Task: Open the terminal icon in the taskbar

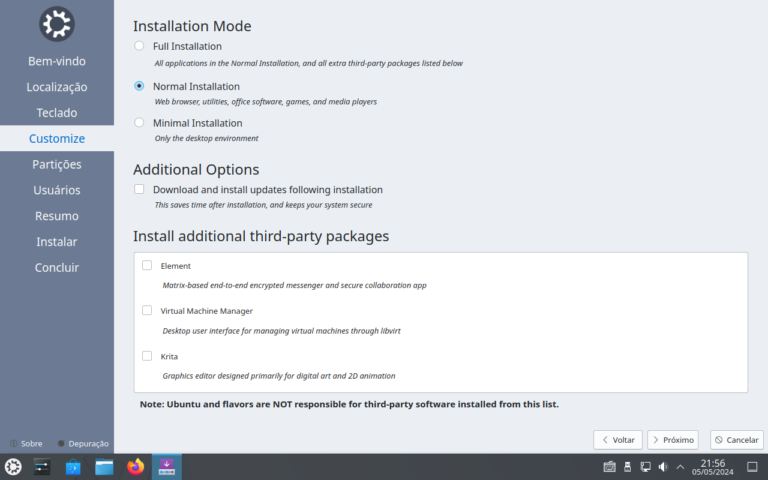Action: click(x=42, y=467)
